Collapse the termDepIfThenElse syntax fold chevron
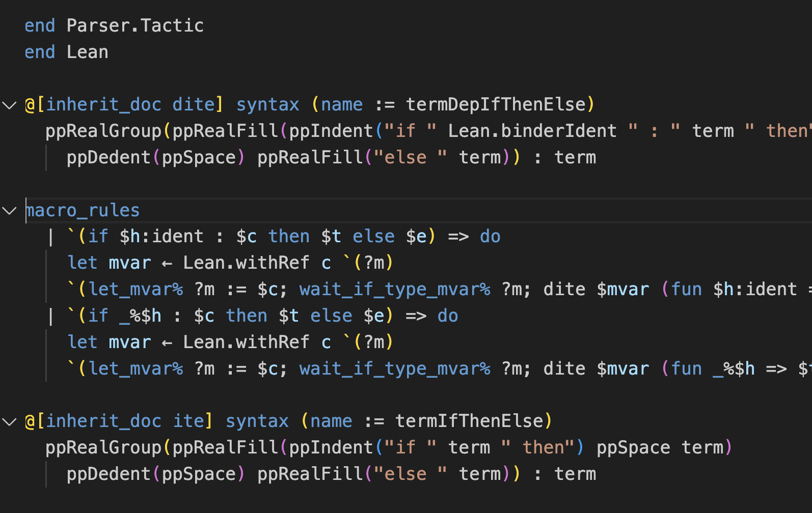 pos(9,105)
